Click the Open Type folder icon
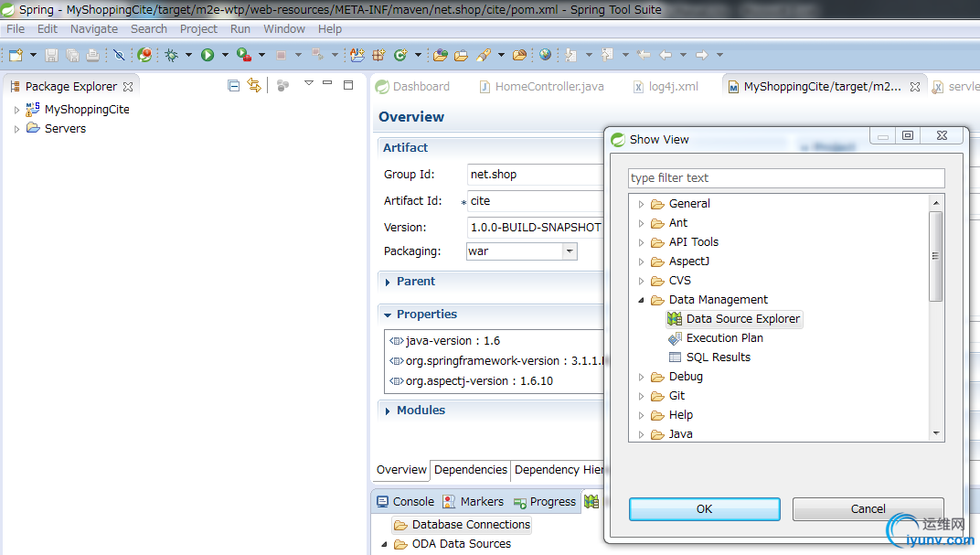The height and width of the screenshot is (555, 980). click(x=441, y=55)
